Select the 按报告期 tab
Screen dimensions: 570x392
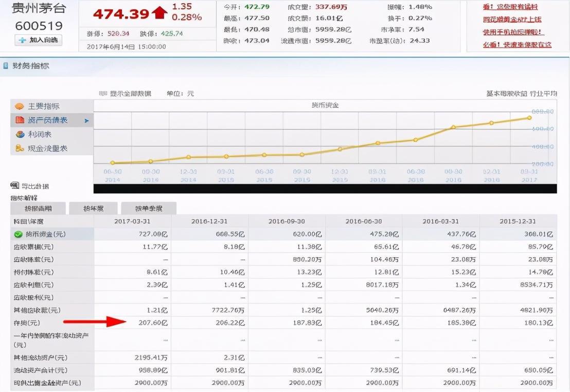tap(38, 208)
